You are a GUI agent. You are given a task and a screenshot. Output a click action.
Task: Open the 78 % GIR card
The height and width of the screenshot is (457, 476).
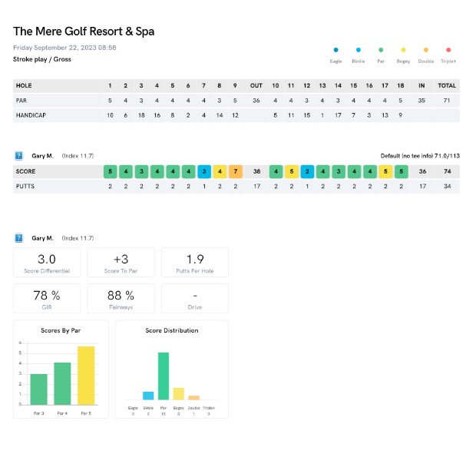click(47, 299)
